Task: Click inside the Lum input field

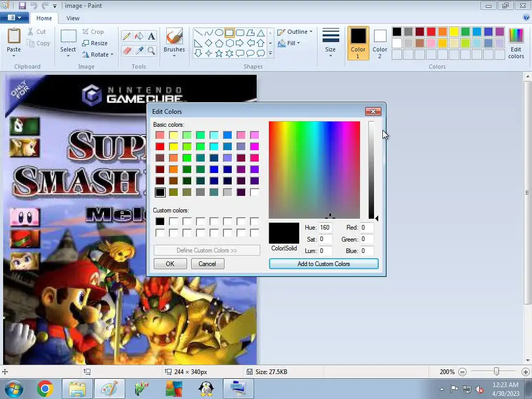Action: 325,251
